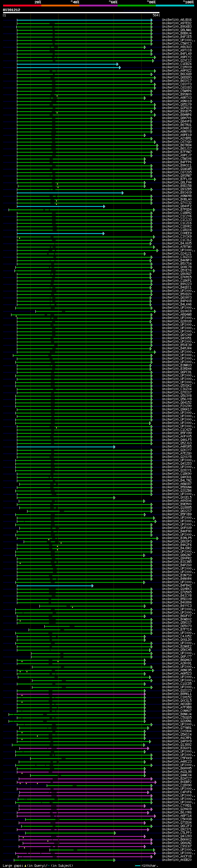Screen dimensions: 197x868
Task: Select label UniRef100_Q18885
Action: [x=177, y=507]
